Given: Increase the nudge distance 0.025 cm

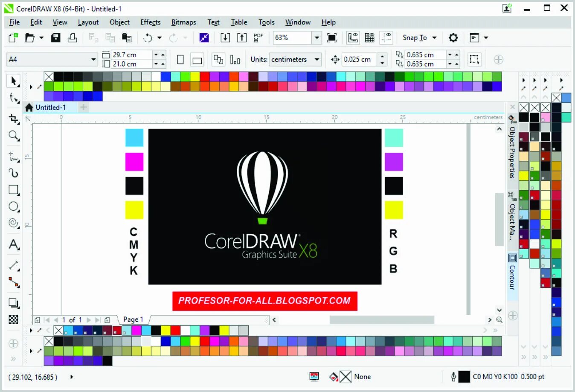Looking at the screenshot, I should (382, 56).
